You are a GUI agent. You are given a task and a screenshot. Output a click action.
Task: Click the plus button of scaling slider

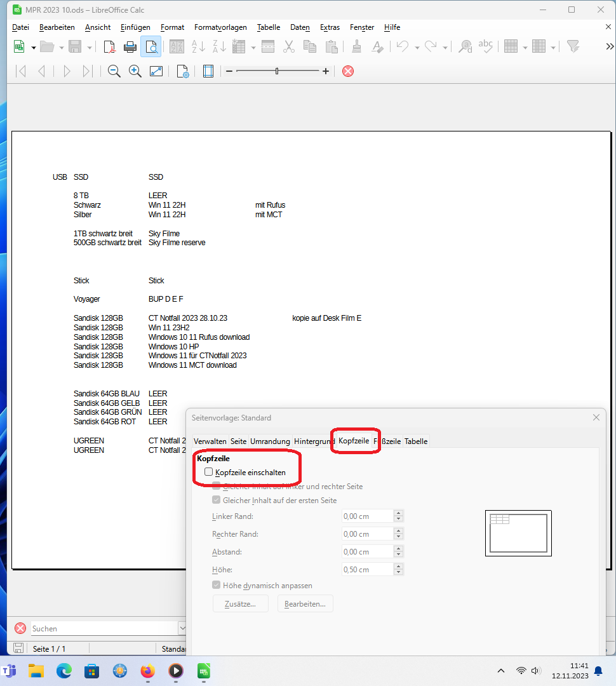coord(326,71)
